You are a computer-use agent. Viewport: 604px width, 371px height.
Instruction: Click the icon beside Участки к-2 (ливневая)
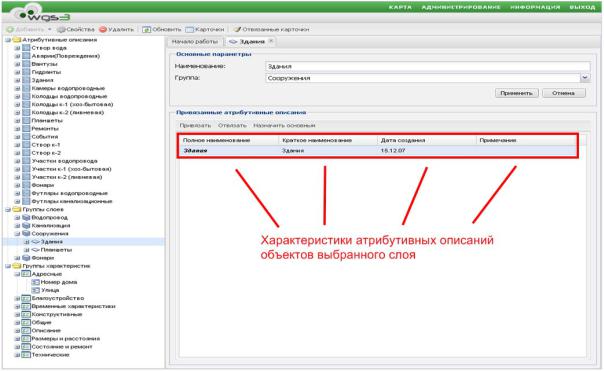tap(26, 177)
